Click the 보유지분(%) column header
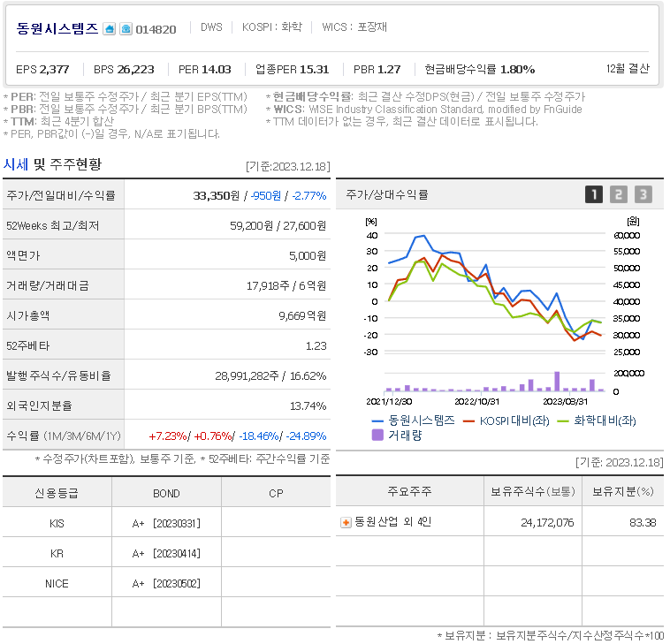Screen dimensions: 670x644 (x=622, y=491)
